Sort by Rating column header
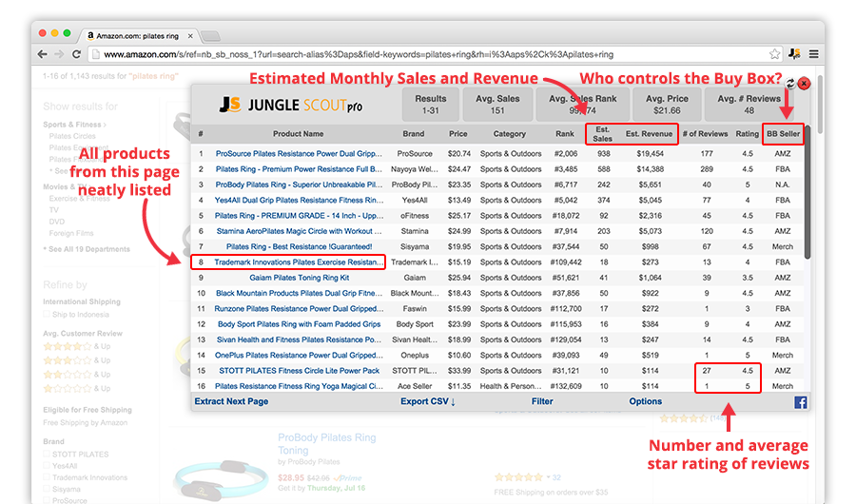 pos(747,134)
